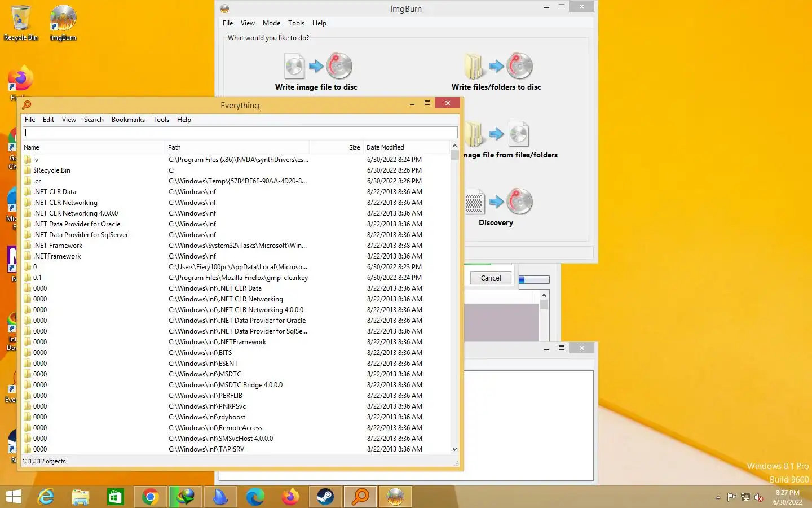Open Everything Edit menu
Screen dimensions: 812x508
click(48, 120)
